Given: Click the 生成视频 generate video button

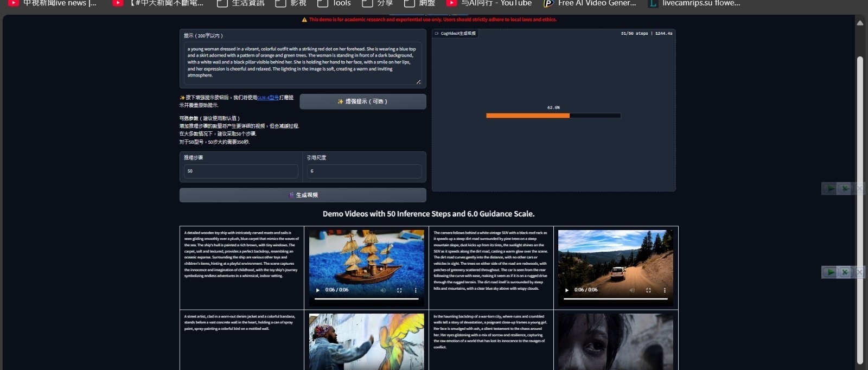Looking at the screenshot, I should (x=303, y=195).
